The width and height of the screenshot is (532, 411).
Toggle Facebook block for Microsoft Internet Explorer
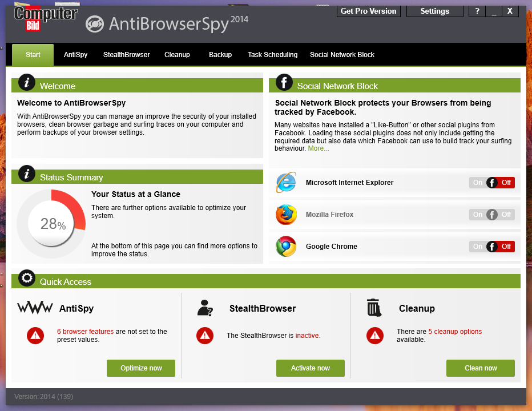coord(492,183)
